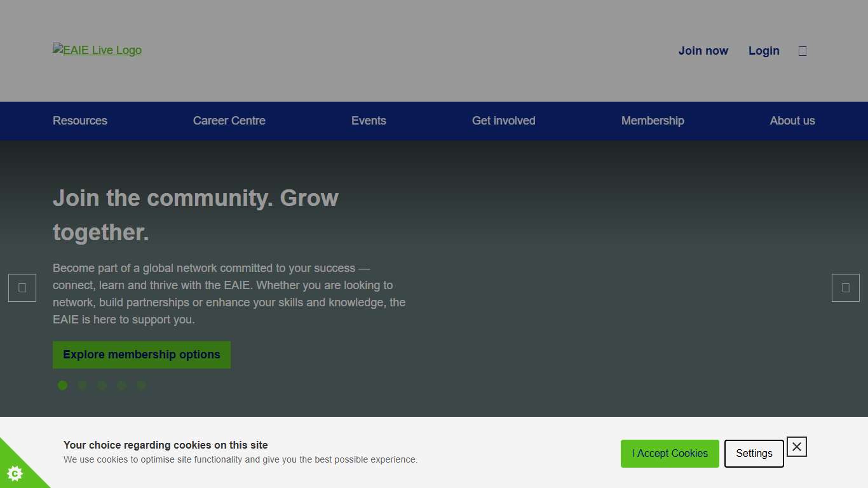The height and width of the screenshot is (488, 868).
Task: Select the second carousel dot indicator
Action: click(82, 386)
